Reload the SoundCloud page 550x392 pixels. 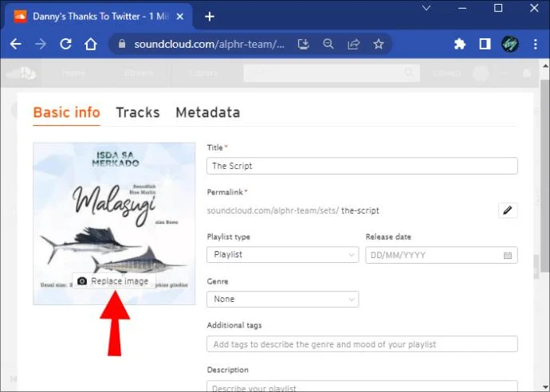[x=65, y=44]
